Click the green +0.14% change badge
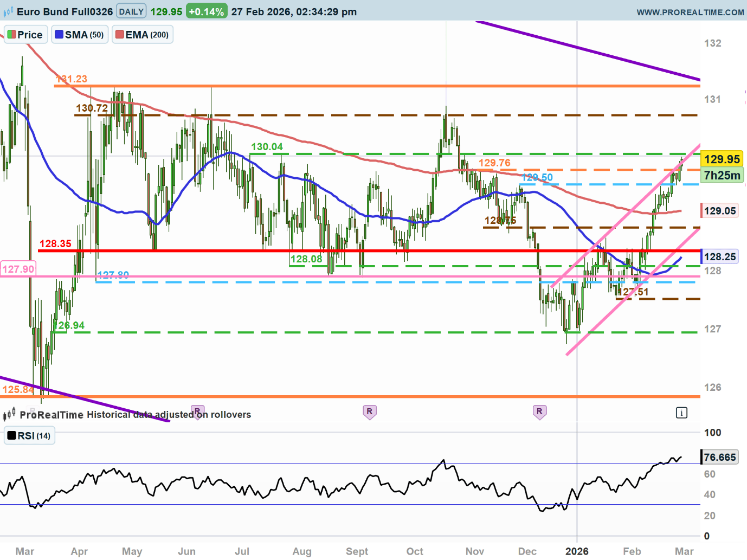Viewport: 747px width, 560px height. coord(206,11)
